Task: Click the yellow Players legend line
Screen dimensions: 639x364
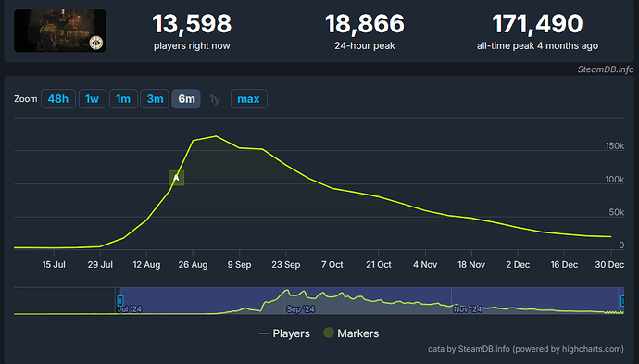Action: pyautogui.click(x=264, y=333)
